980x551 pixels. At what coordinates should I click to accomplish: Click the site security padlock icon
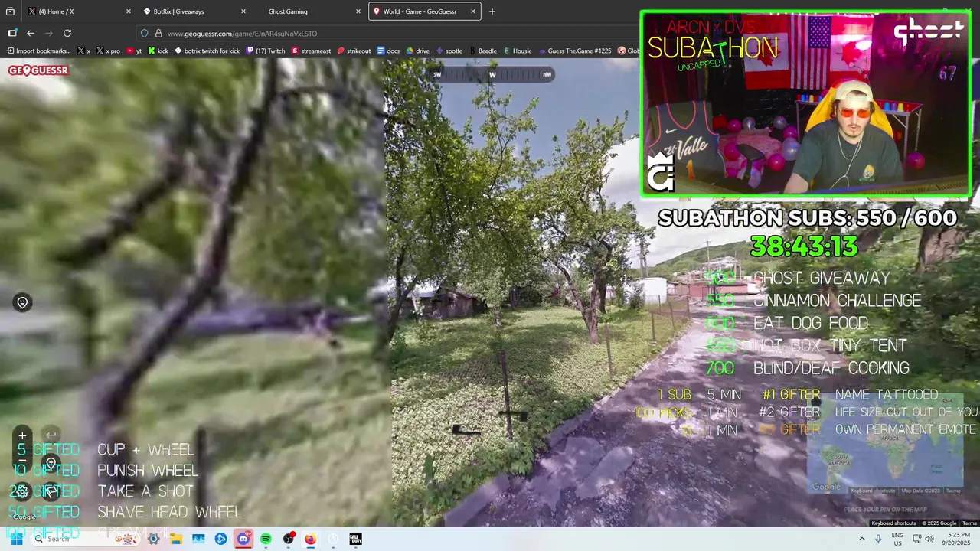point(158,33)
